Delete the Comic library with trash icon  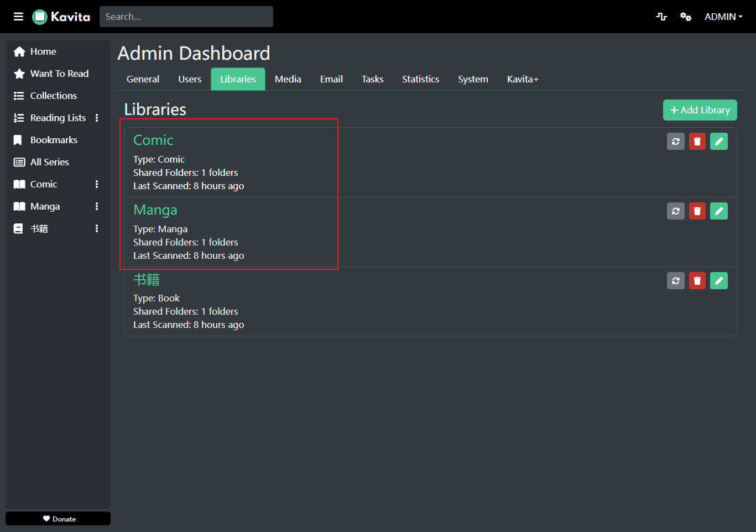tap(697, 142)
